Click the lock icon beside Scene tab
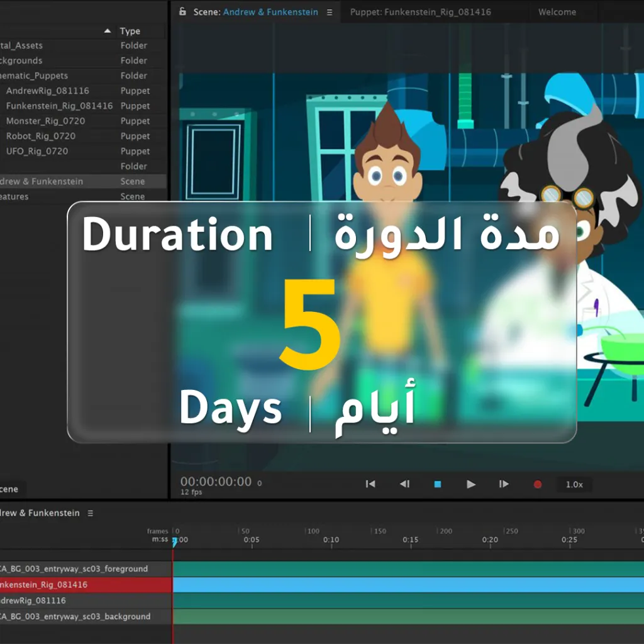Viewport: 644px width, 644px height. click(x=182, y=11)
